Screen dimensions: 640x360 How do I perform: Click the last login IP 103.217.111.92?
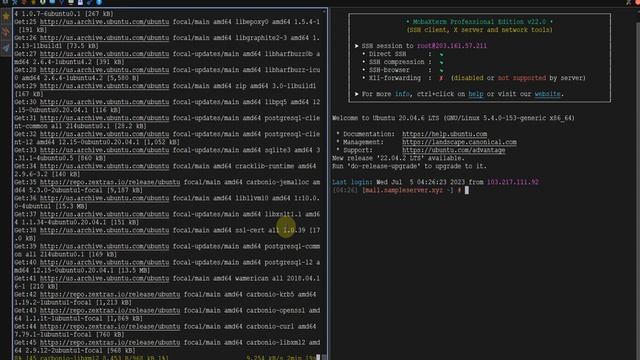click(x=513, y=182)
